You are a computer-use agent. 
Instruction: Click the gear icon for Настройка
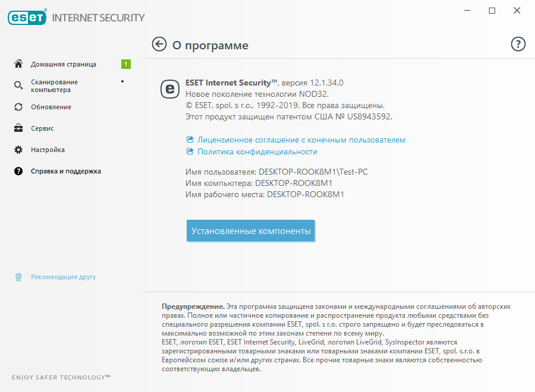18,150
